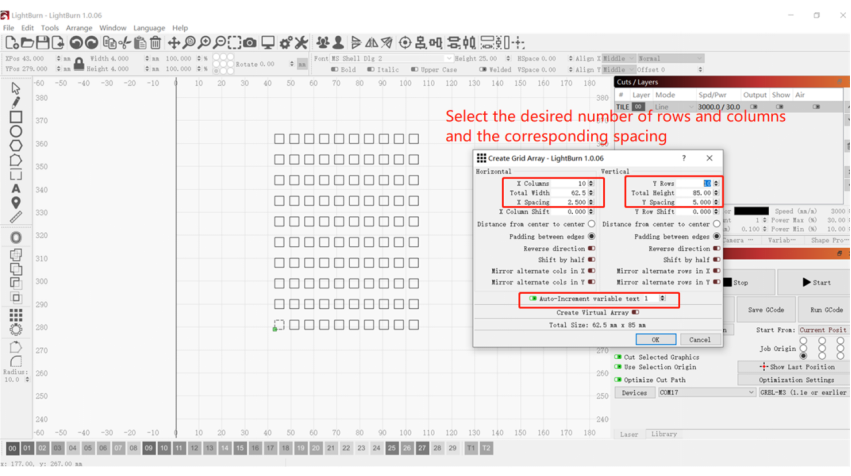Select the Offset shapes ring tool

[x=16, y=238]
